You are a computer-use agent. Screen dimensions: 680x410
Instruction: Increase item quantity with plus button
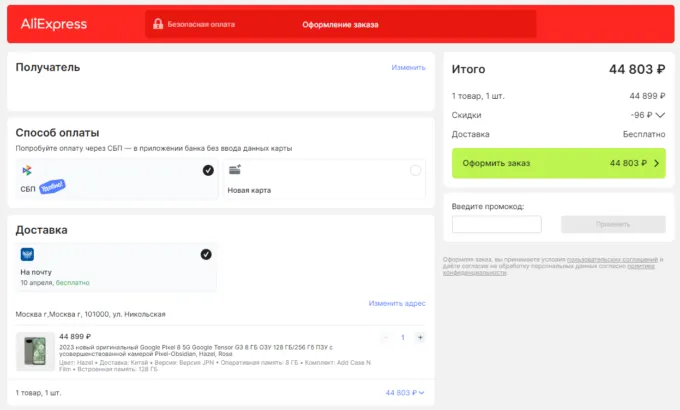419,338
